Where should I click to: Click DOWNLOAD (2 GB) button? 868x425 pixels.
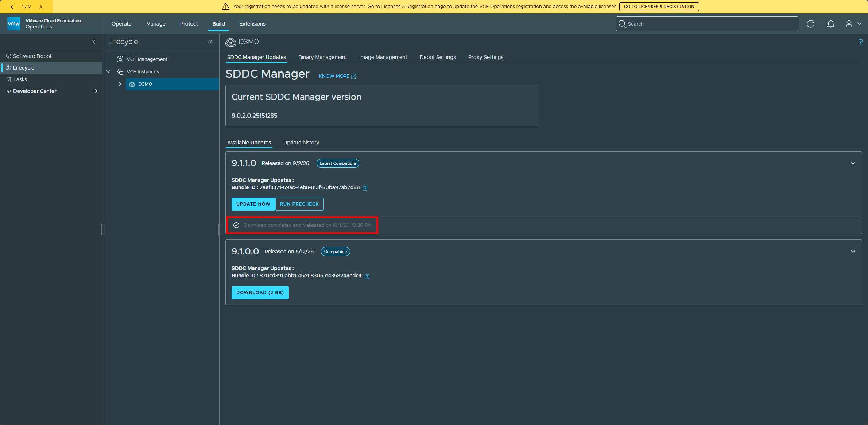coord(260,293)
